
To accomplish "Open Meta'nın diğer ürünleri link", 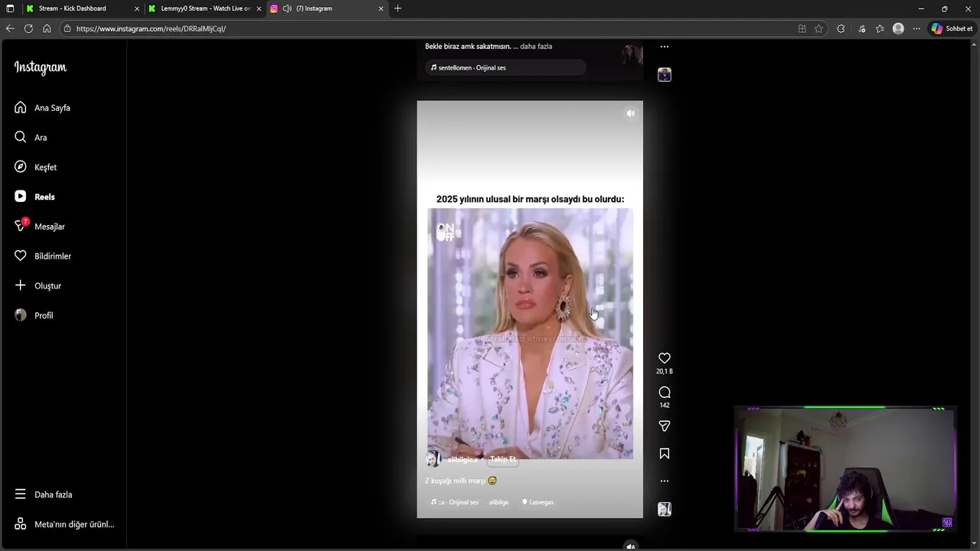I will (64, 524).
